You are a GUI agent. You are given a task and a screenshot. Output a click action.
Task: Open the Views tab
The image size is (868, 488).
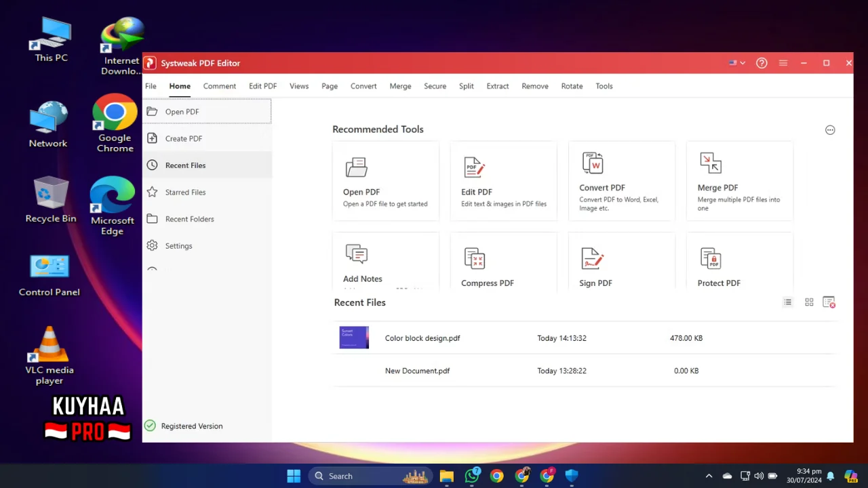tap(299, 86)
